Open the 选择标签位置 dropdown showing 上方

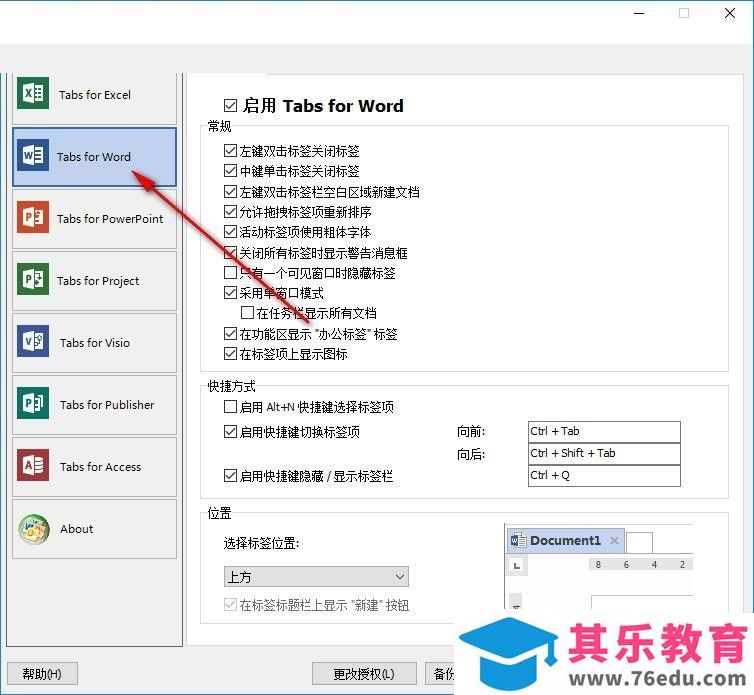pyautogui.click(x=316, y=577)
